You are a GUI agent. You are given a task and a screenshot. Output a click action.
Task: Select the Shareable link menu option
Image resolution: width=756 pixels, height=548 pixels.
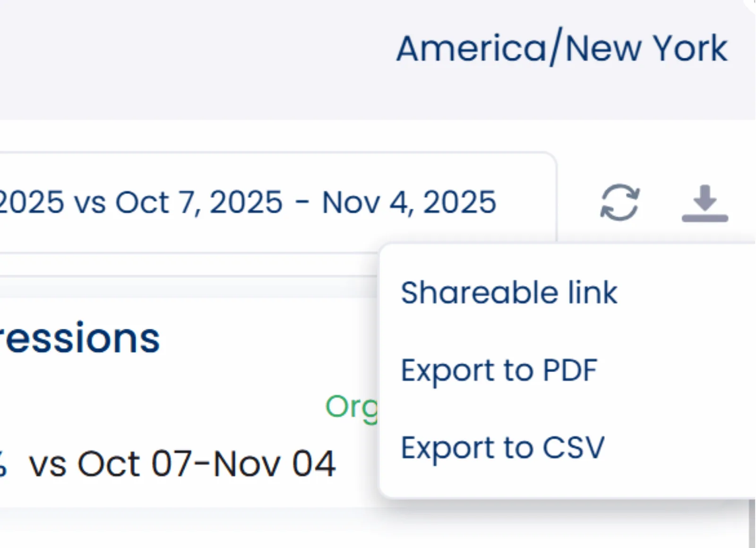tap(509, 292)
